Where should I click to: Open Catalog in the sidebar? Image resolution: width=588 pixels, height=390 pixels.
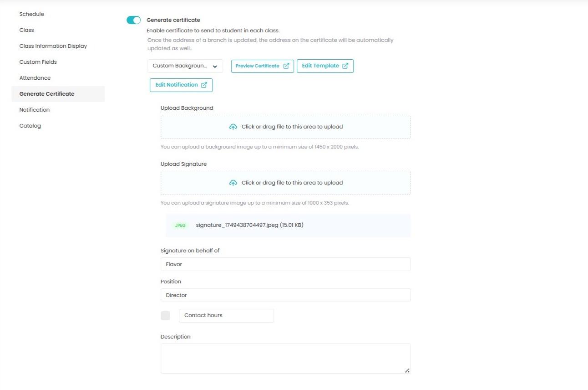point(30,126)
